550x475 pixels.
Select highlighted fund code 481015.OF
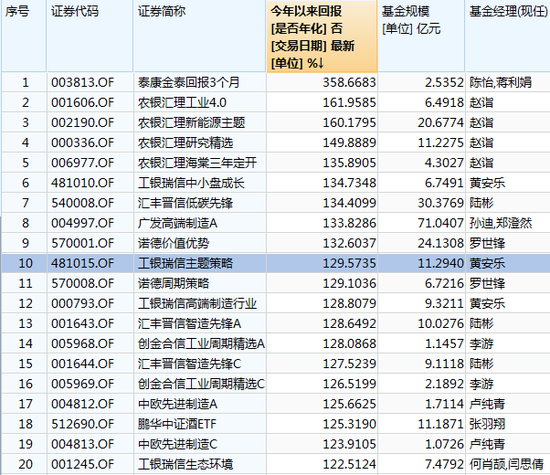(x=83, y=263)
